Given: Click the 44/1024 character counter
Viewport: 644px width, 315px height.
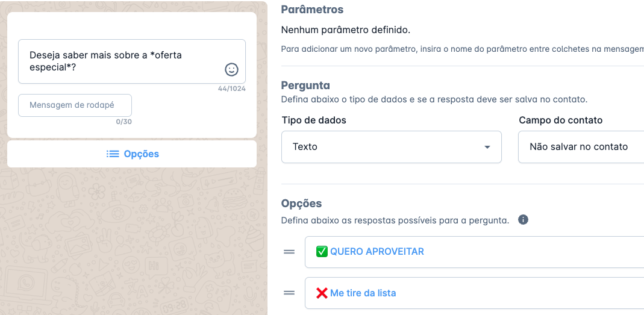Looking at the screenshot, I should click(x=232, y=89).
